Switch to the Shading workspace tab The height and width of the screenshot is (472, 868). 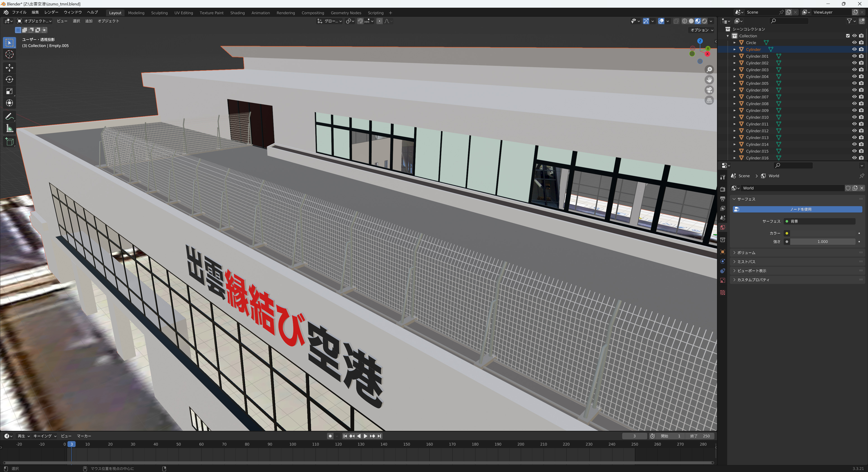pyautogui.click(x=238, y=13)
